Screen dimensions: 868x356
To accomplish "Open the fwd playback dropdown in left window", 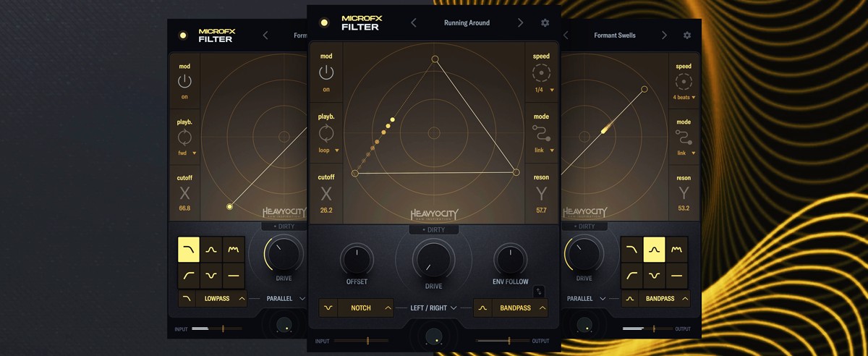I will pyautogui.click(x=187, y=153).
